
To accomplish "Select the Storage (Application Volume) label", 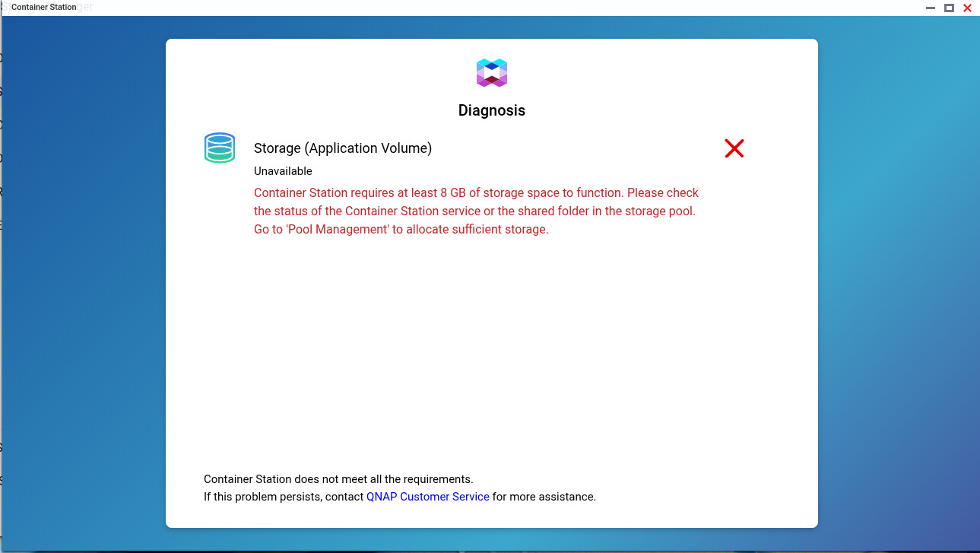I will pyautogui.click(x=342, y=148).
